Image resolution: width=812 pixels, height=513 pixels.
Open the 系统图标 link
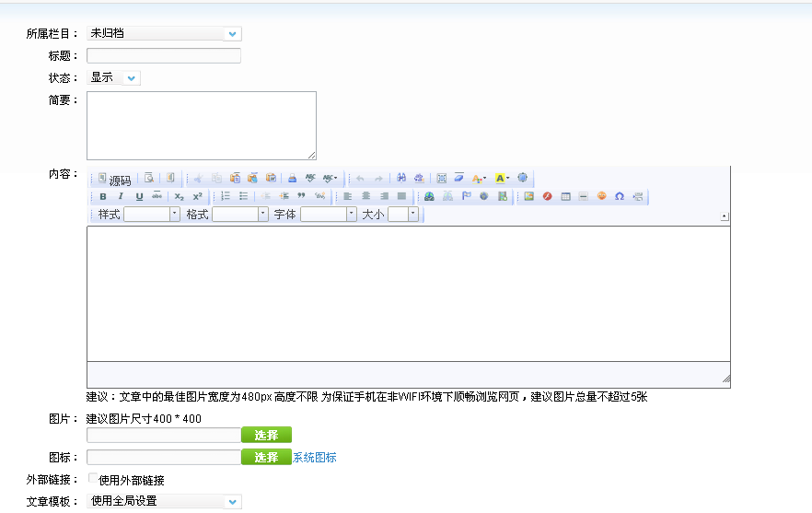[315, 458]
